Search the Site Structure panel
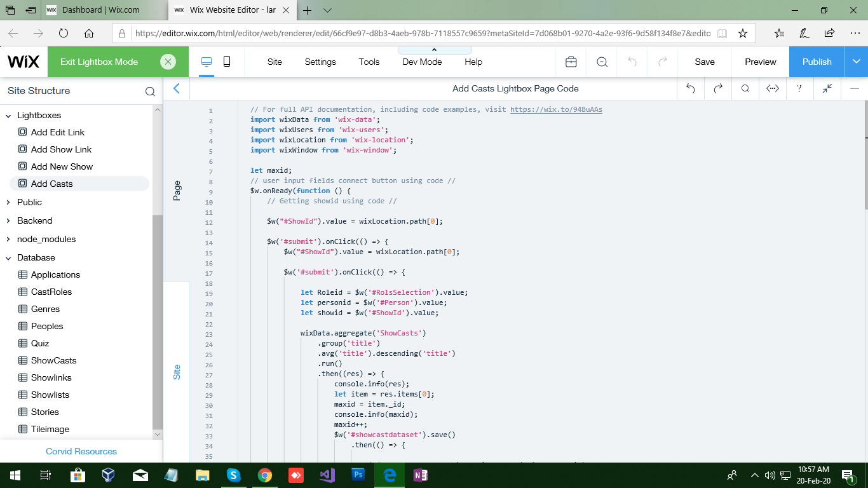 tap(150, 91)
